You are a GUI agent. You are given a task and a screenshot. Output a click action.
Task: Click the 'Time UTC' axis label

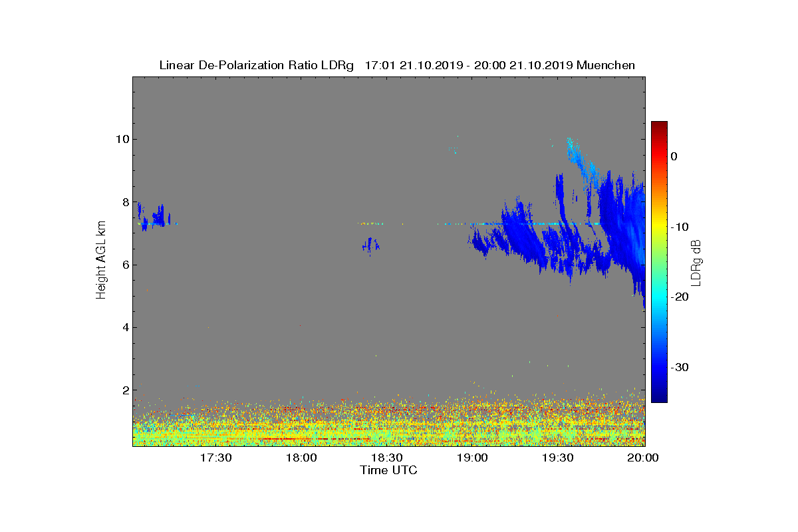(389, 470)
